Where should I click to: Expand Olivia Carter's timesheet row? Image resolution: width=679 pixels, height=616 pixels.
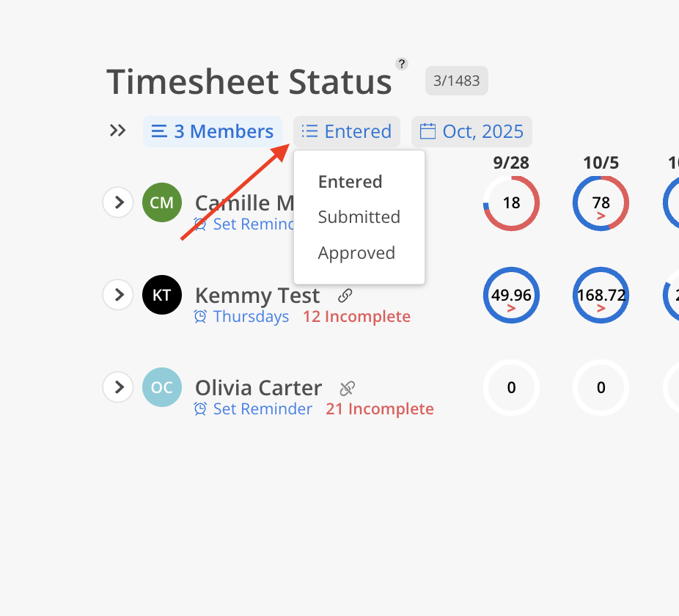(118, 387)
